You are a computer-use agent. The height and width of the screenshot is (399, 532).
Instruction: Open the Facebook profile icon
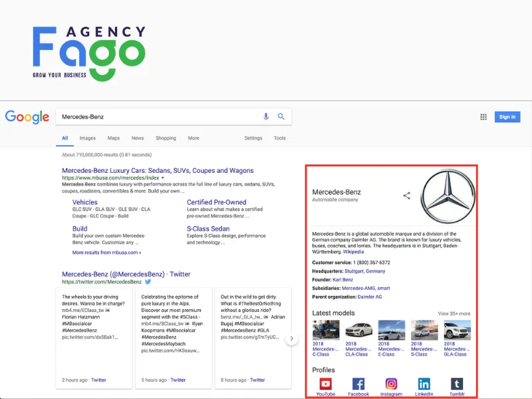coord(358,384)
